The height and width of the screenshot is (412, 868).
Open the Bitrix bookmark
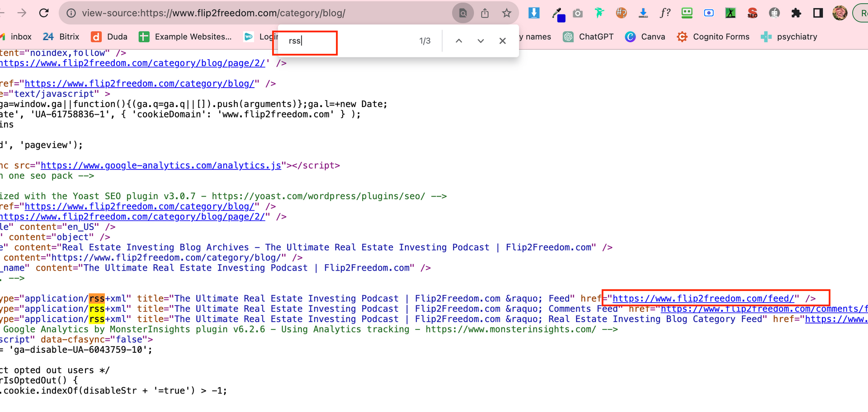[x=61, y=37]
